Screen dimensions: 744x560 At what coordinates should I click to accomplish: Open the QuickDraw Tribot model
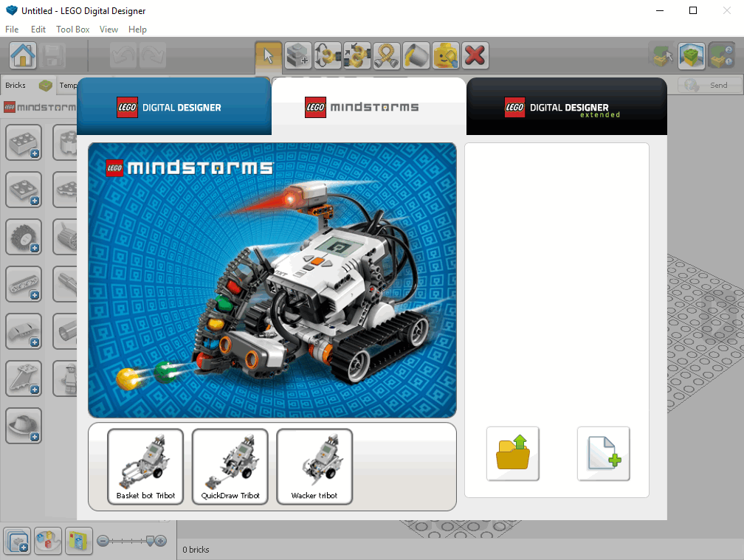230,466
